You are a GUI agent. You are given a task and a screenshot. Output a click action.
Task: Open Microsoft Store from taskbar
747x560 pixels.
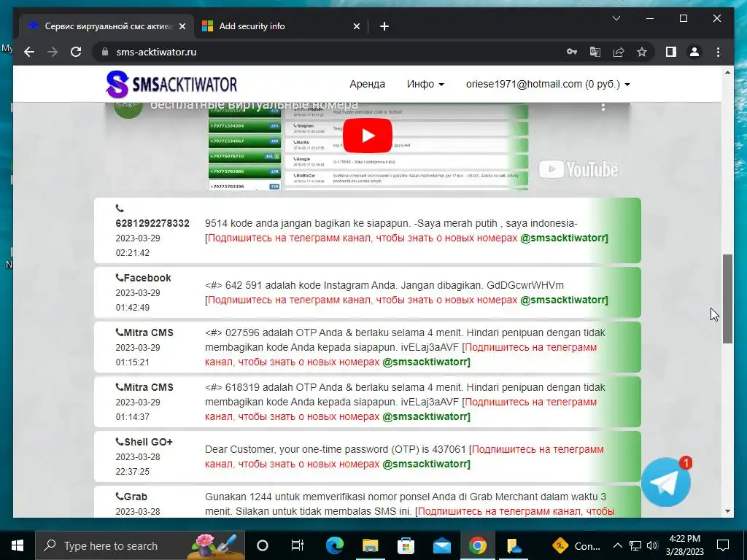coord(406,545)
